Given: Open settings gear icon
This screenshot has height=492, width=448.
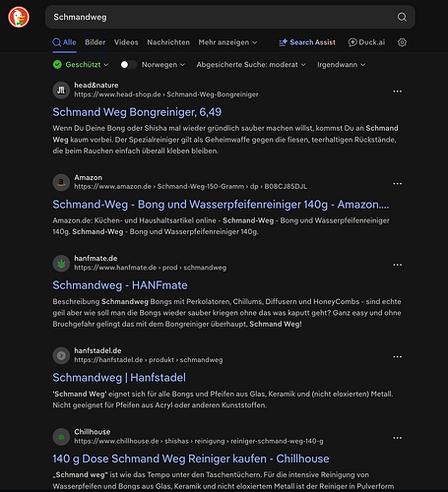Looking at the screenshot, I should pos(402,42).
